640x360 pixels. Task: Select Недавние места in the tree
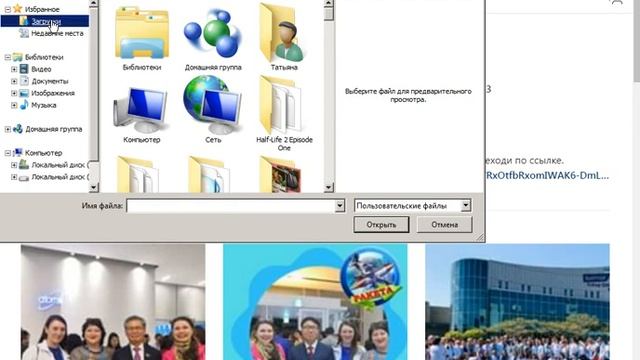[57, 33]
